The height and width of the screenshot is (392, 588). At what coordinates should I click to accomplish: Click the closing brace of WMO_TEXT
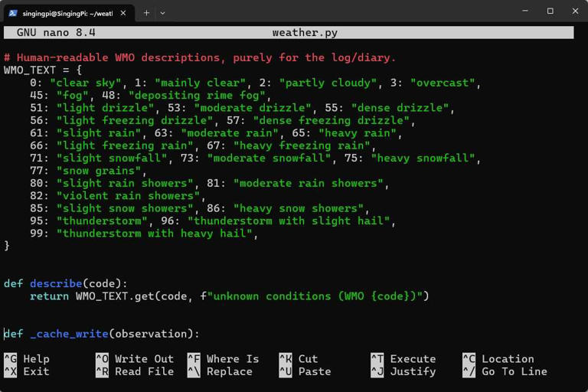[7, 246]
